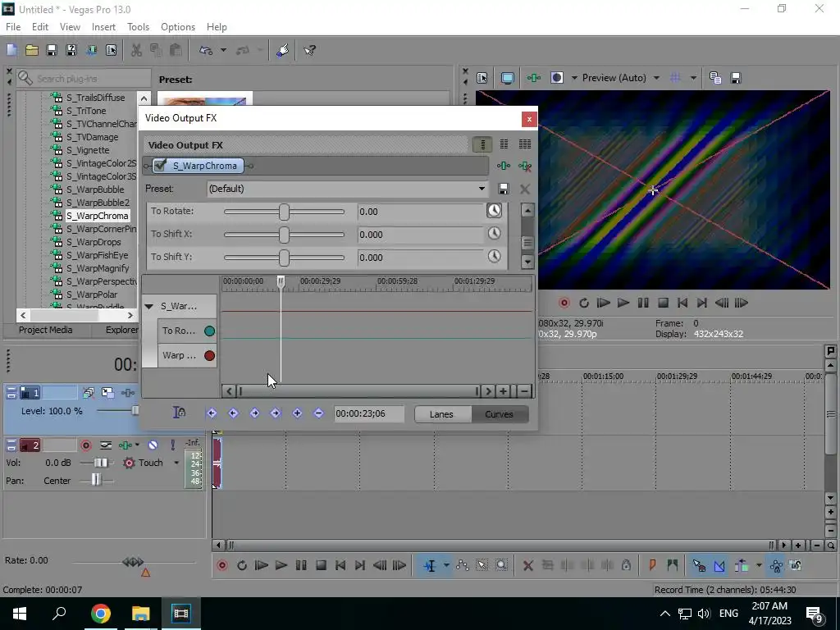The height and width of the screenshot is (630, 840).
Task: Adjust track 2 Pan slider
Action: coord(96,479)
